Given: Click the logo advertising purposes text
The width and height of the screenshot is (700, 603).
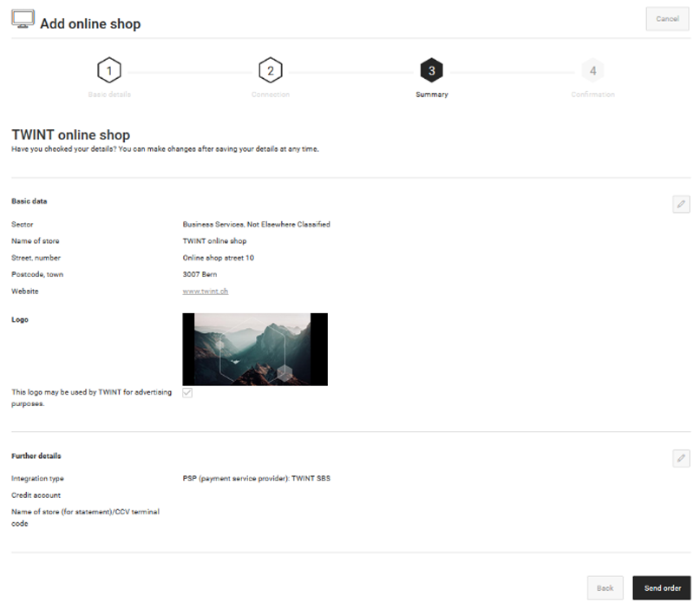Looking at the screenshot, I should tap(92, 397).
